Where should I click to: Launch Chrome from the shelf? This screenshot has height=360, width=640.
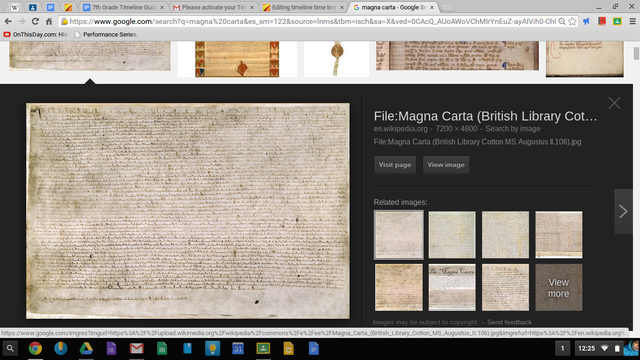35,349
